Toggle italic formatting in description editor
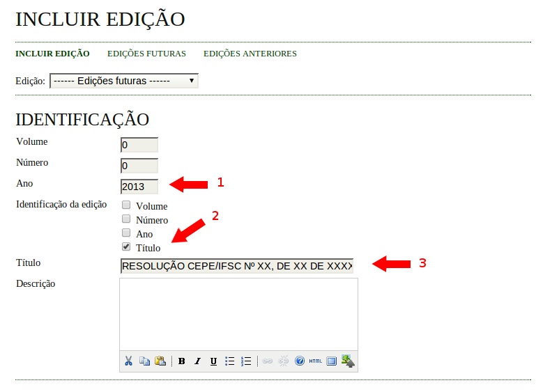Image resolution: width=543 pixels, height=392 pixels. click(197, 361)
